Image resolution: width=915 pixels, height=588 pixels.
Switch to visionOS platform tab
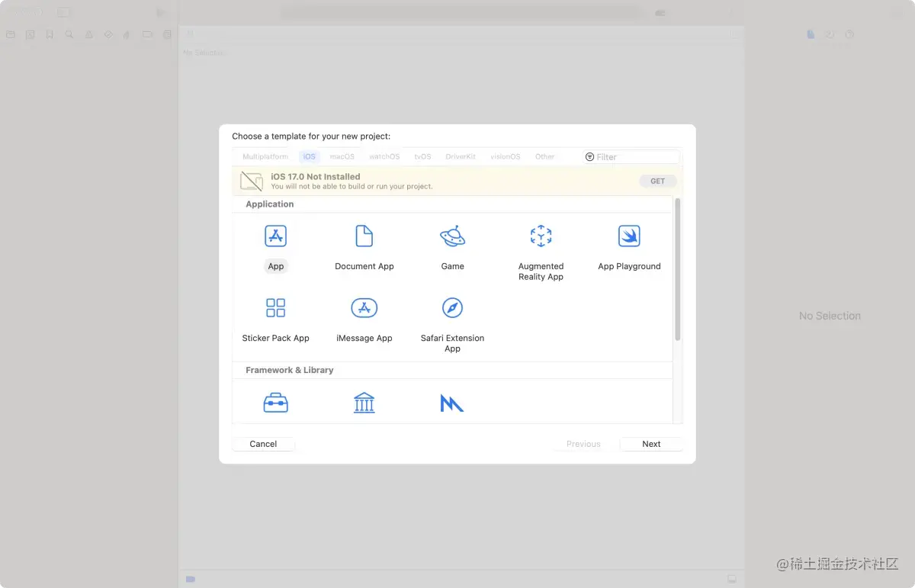(505, 157)
